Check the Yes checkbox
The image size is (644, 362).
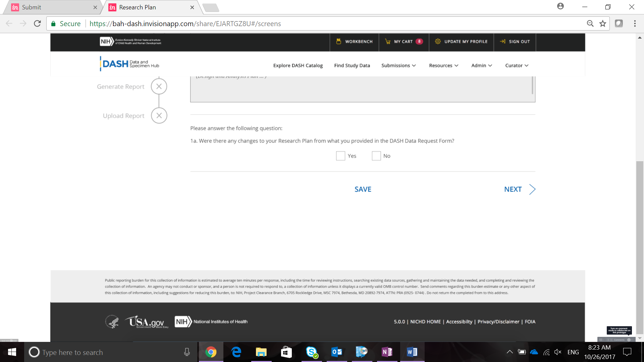340,156
